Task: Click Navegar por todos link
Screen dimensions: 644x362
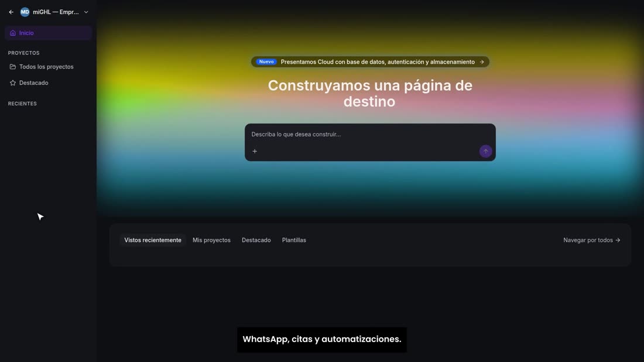Action: point(592,240)
